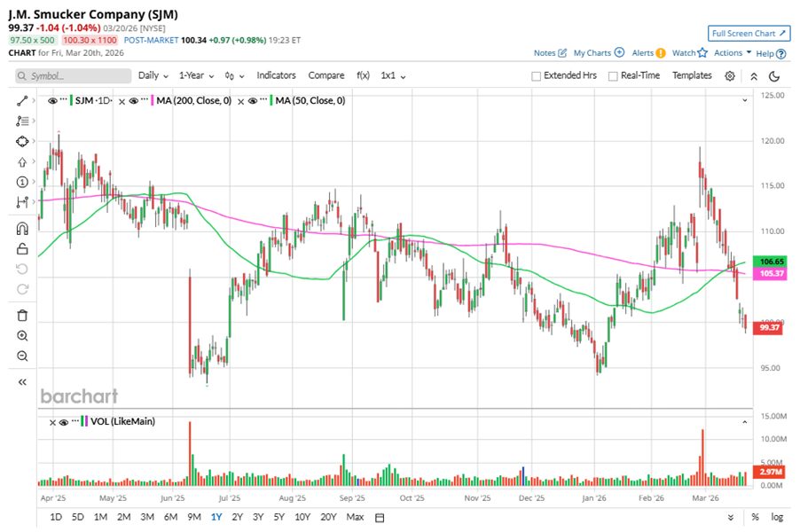Toggle the magnet snap mode
This screenshot has height=532, width=800.
22,229
